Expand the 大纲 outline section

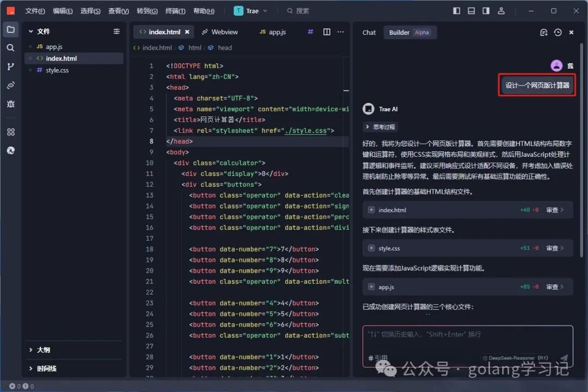(30, 350)
